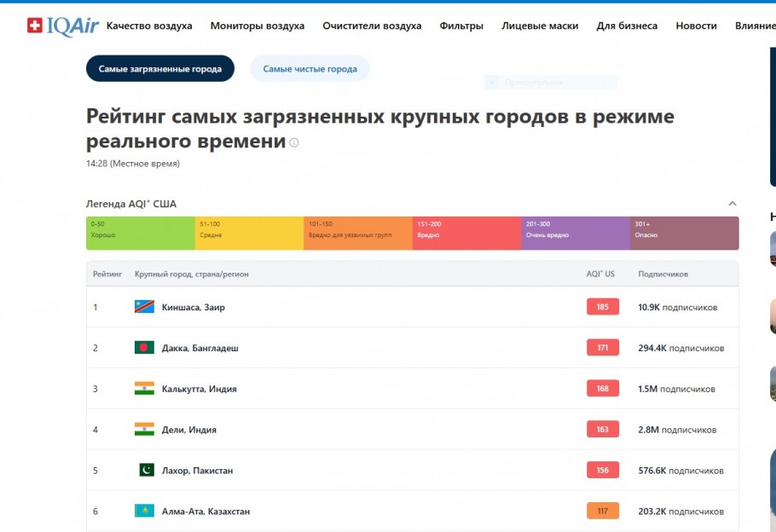The height and width of the screenshot is (532, 776).
Task: Click the Pakistan flag beside Лахор
Action: point(146,471)
